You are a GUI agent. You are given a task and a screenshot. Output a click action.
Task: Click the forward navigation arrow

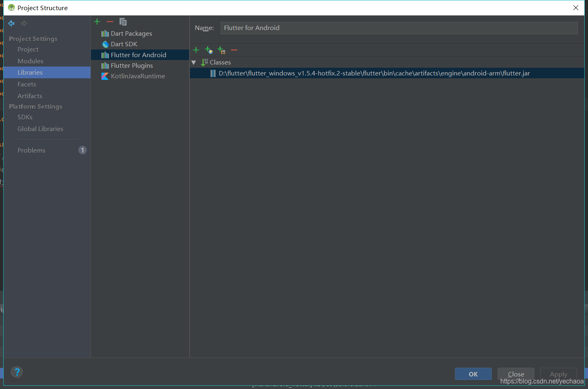tap(24, 24)
